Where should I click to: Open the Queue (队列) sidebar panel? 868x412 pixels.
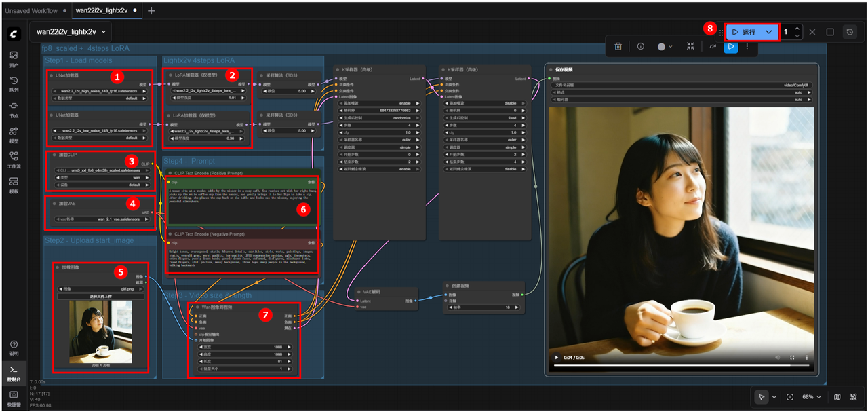click(x=14, y=83)
